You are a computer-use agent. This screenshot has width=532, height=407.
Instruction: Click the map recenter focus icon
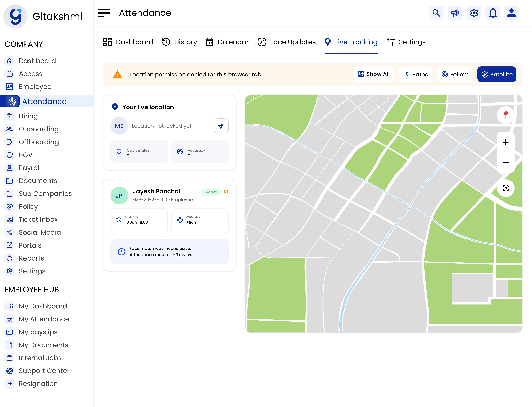[506, 188]
